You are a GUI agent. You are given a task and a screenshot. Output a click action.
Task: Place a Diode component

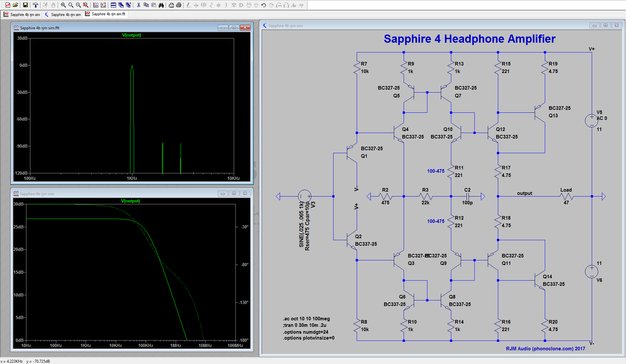point(234,5)
